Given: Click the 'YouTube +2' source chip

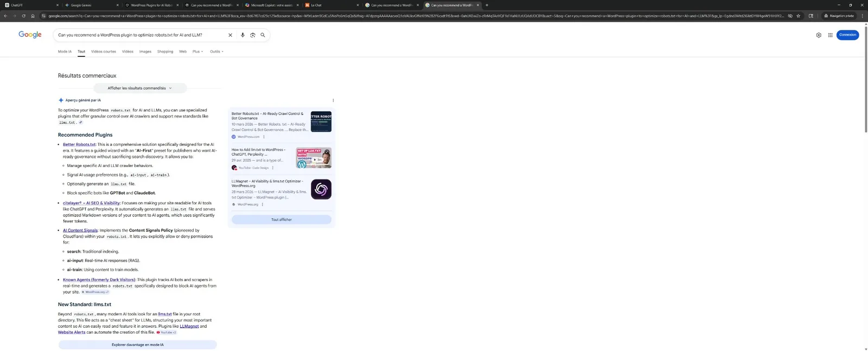Looking at the screenshot, I should (167, 332).
